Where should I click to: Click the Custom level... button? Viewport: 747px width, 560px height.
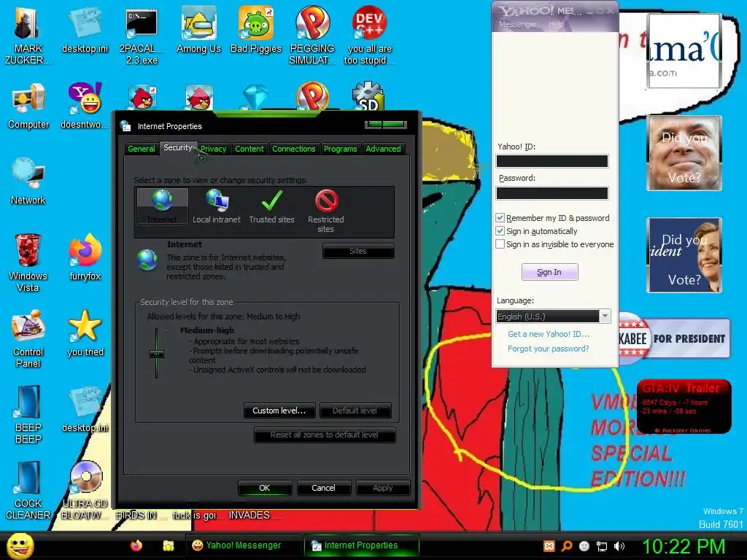[279, 411]
